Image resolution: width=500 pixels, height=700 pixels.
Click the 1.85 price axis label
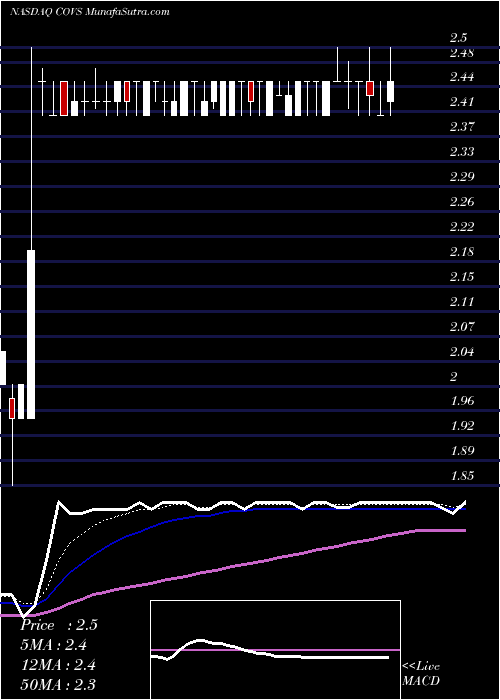[462, 476]
